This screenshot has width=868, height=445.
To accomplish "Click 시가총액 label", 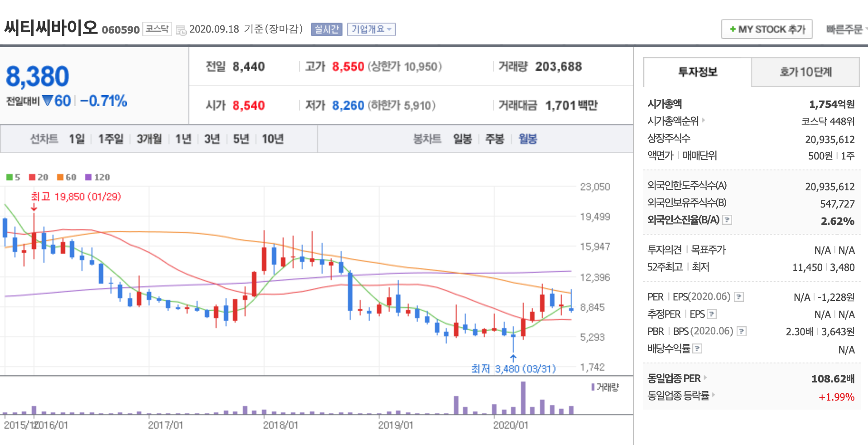I will click(665, 104).
